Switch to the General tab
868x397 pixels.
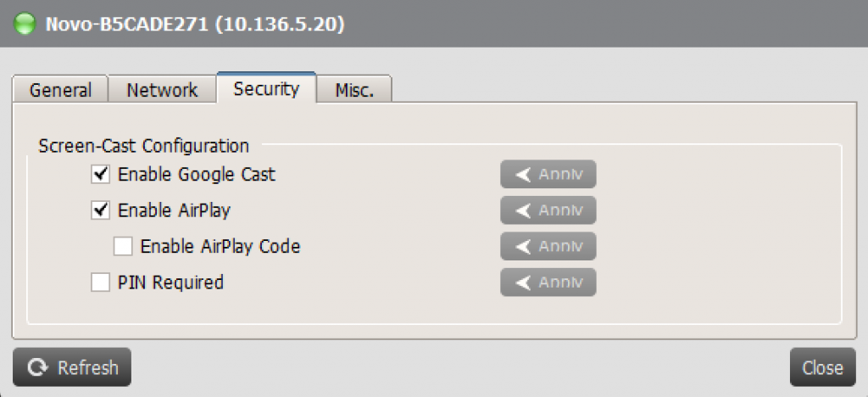coord(60,89)
